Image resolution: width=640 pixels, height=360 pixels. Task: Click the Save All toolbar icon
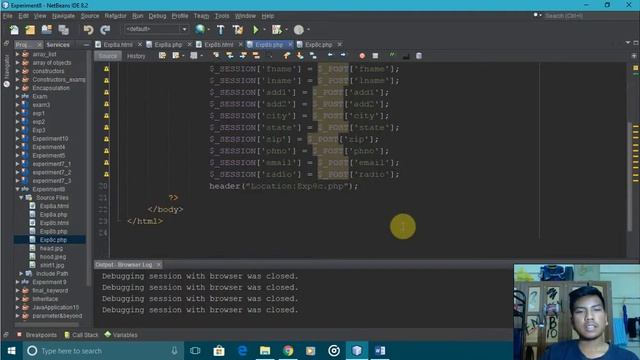pyautogui.click(x=64, y=30)
